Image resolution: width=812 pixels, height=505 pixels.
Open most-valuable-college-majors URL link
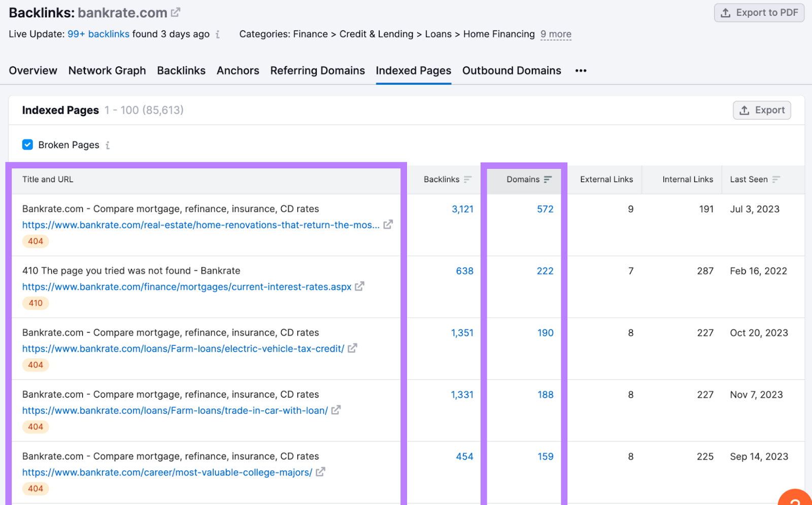coord(167,472)
